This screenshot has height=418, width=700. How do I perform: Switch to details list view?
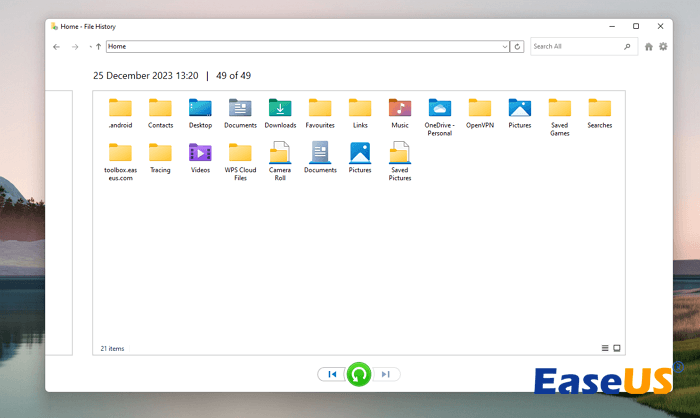605,348
